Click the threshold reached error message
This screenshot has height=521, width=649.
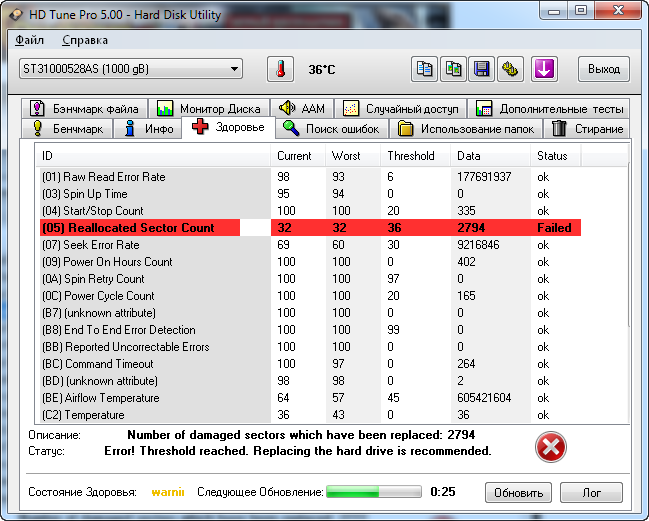coord(298,451)
